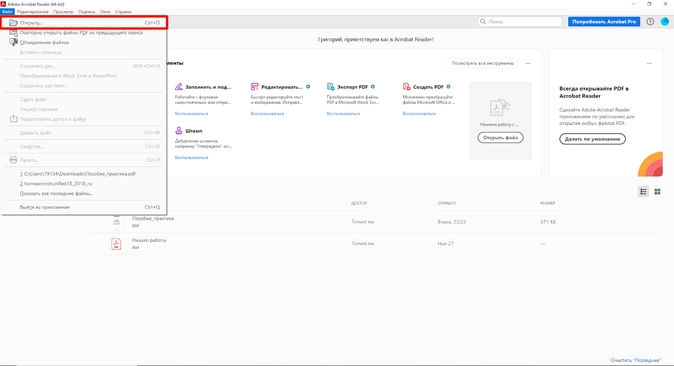
Task: Open the Окно menu
Action: [105, 12]
